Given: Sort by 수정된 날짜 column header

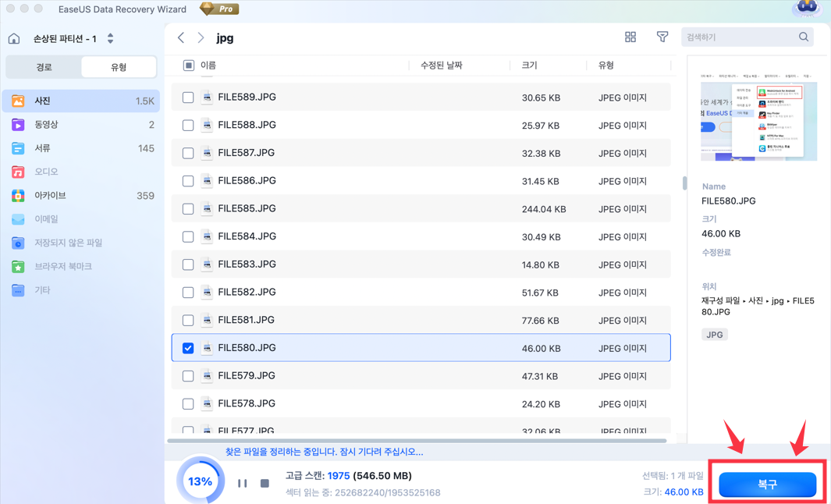Looking at the screenshot, I should point(442,66).
